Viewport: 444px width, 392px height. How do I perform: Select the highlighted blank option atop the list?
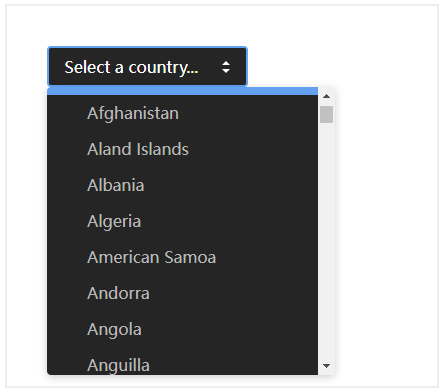tap(182, 91)
